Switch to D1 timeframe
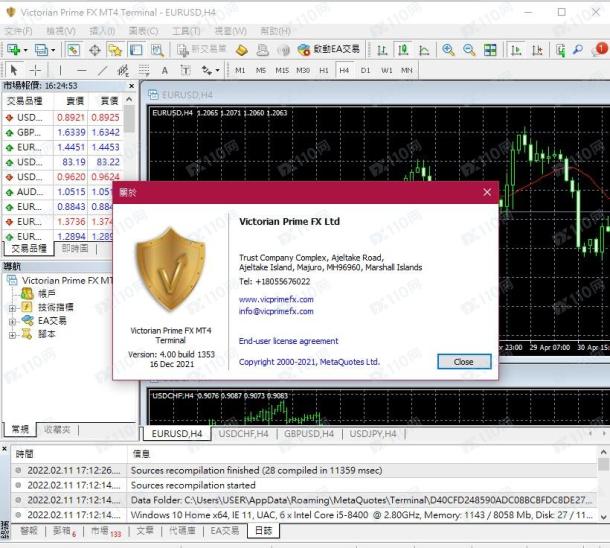The height and width of the screenshot is (548, 610). click(365, 70)
